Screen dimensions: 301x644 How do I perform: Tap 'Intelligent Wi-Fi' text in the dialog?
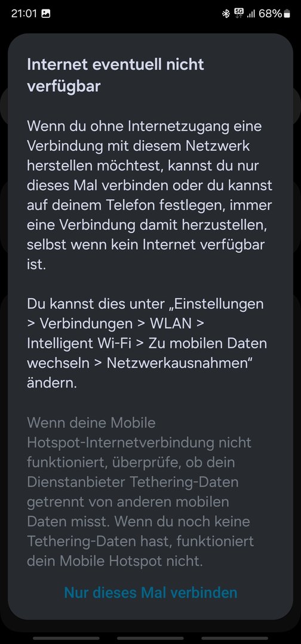pyautogui.click(x=79, y=343)
